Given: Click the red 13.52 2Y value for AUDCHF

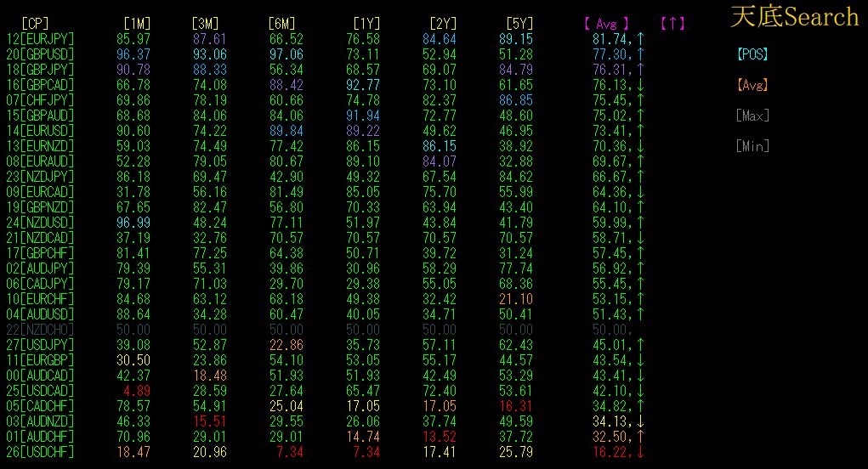Looking at the screenshot, I should 440,437.
